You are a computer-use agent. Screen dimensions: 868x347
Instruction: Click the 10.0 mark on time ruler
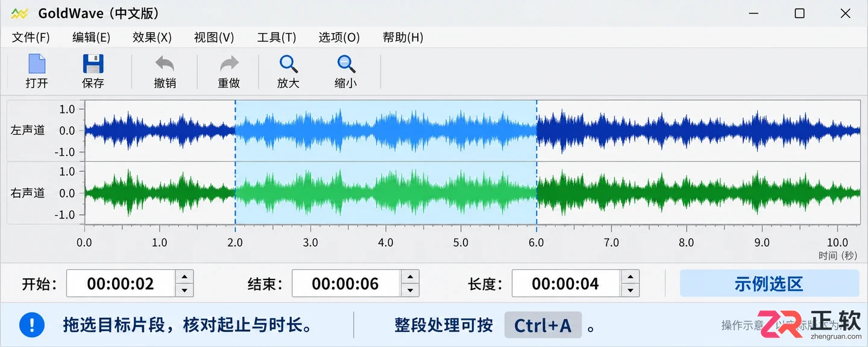pos(837,242)
